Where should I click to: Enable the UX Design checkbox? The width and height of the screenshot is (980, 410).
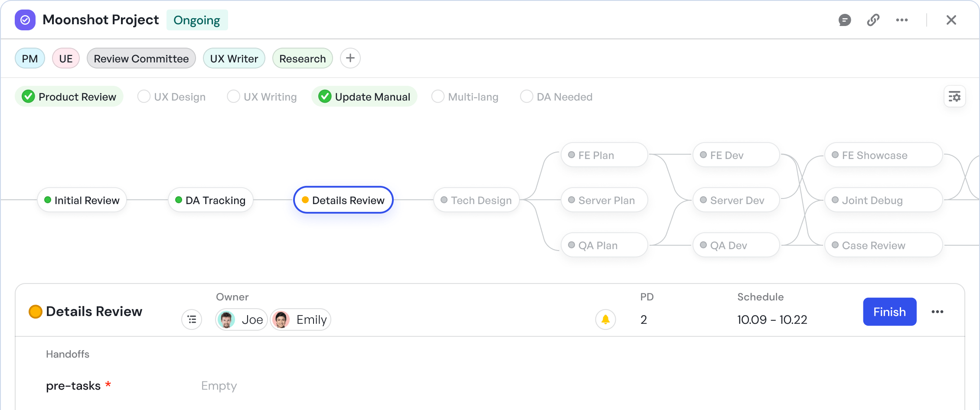(144, 96)
